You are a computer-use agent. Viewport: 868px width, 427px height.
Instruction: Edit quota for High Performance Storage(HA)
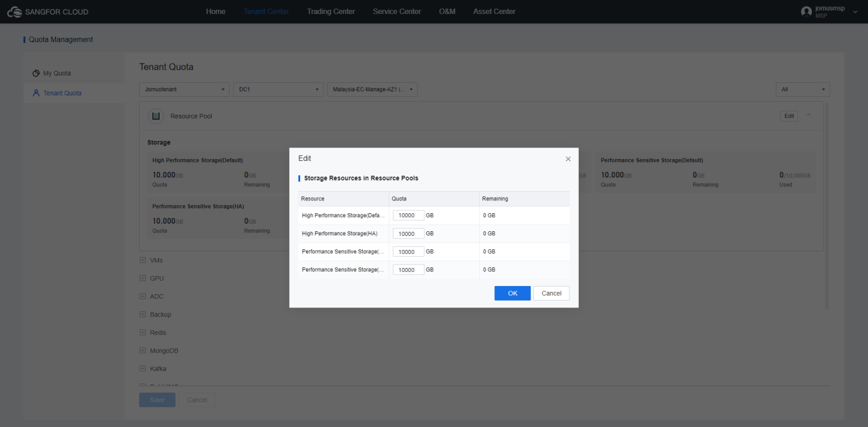pos(408,234)
